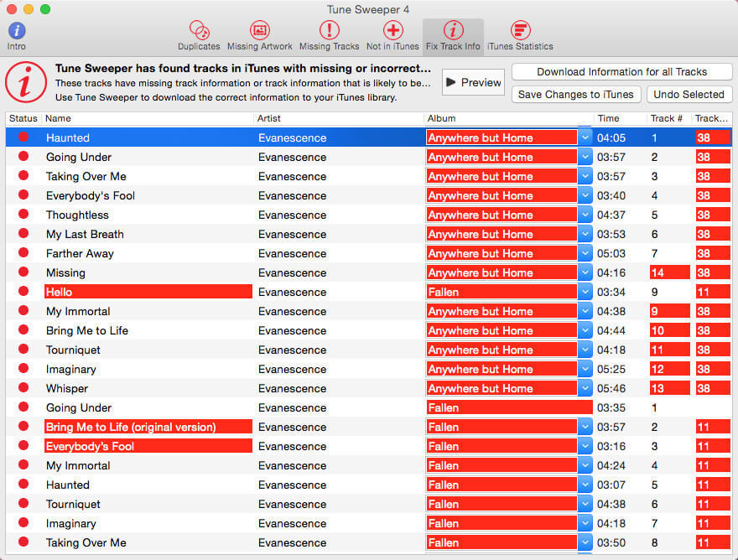
Task: Click the Undo Selected button
Action: click(x=689, y=95)
